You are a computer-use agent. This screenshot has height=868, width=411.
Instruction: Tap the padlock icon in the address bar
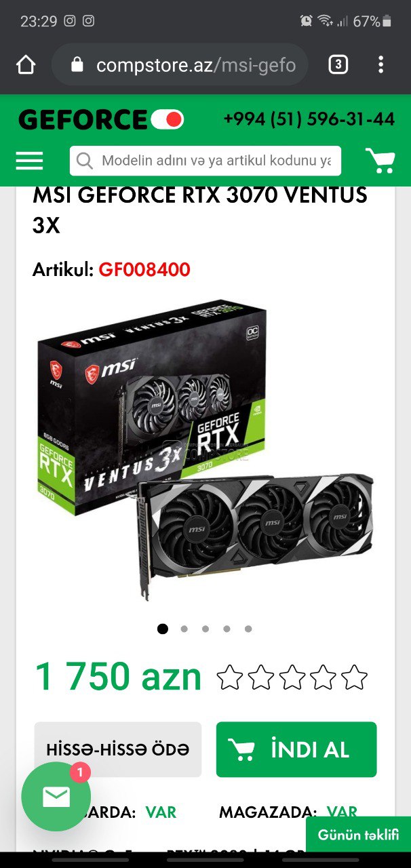coord(77,65)
